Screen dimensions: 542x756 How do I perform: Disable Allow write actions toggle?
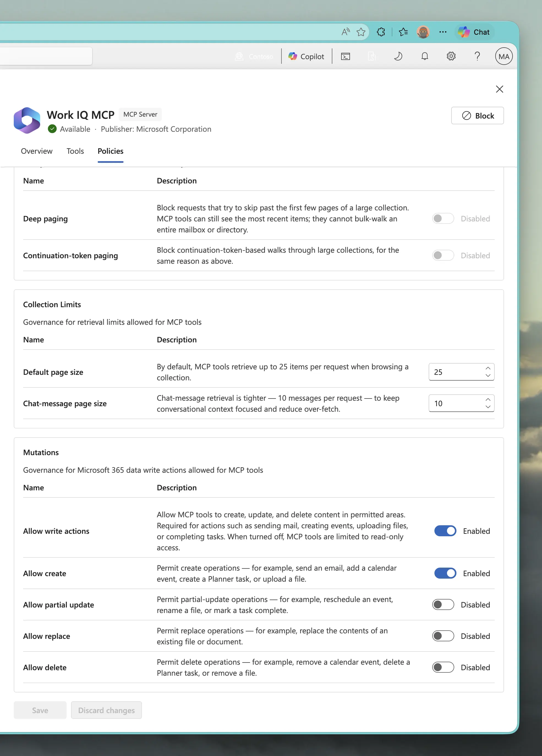pos(445,531)
